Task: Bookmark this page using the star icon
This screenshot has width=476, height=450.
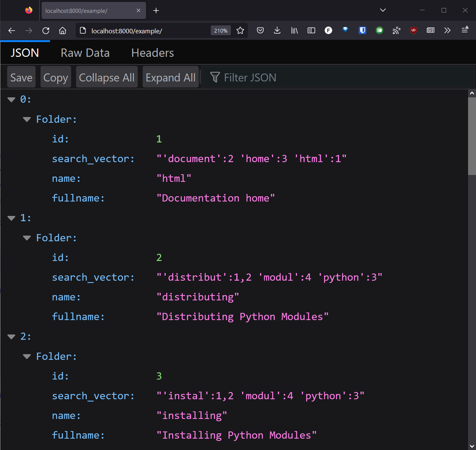Action: coord(240,30)
